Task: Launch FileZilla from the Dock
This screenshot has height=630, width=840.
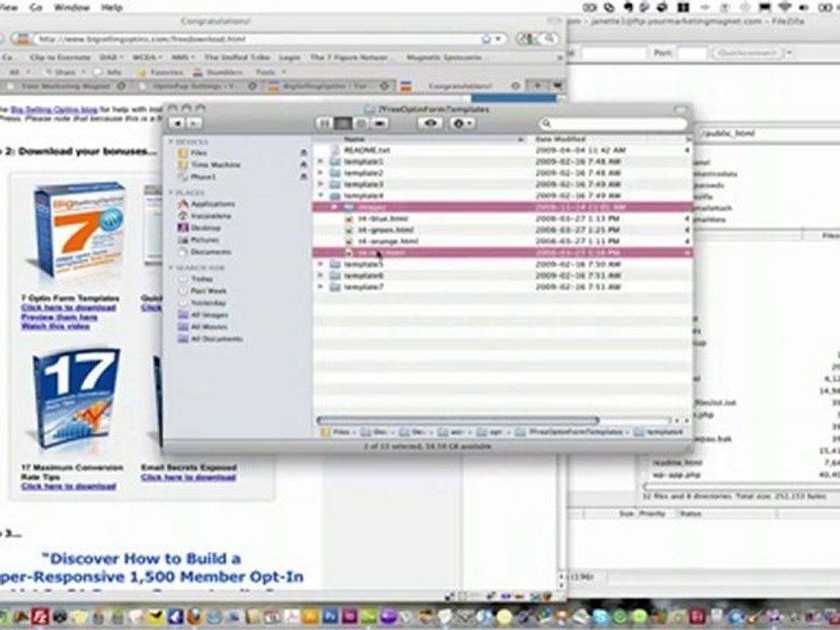Action: [x=40, y=617]
